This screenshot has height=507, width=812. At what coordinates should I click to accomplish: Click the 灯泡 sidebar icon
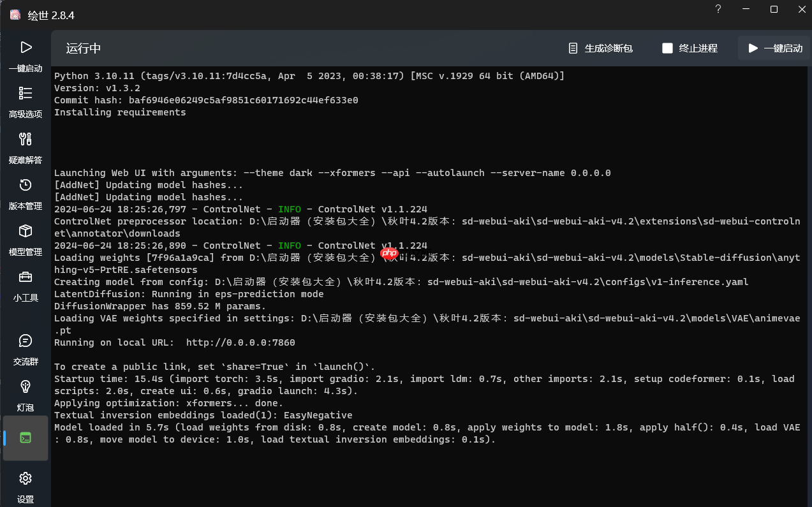coord(26,395)
